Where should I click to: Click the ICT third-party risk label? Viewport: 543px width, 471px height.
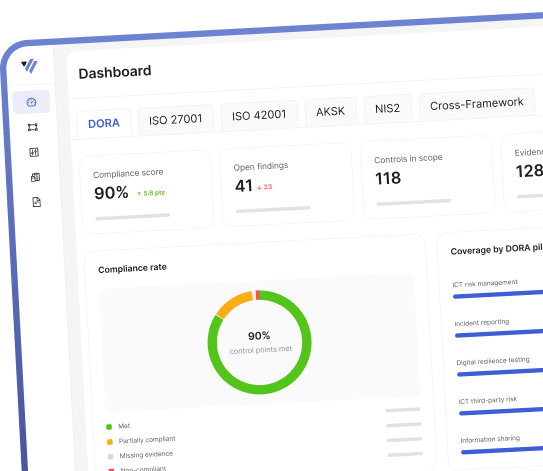[488, 400]
